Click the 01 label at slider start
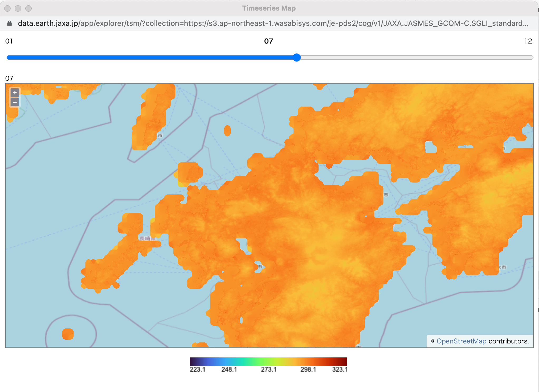 coord(9,41)
